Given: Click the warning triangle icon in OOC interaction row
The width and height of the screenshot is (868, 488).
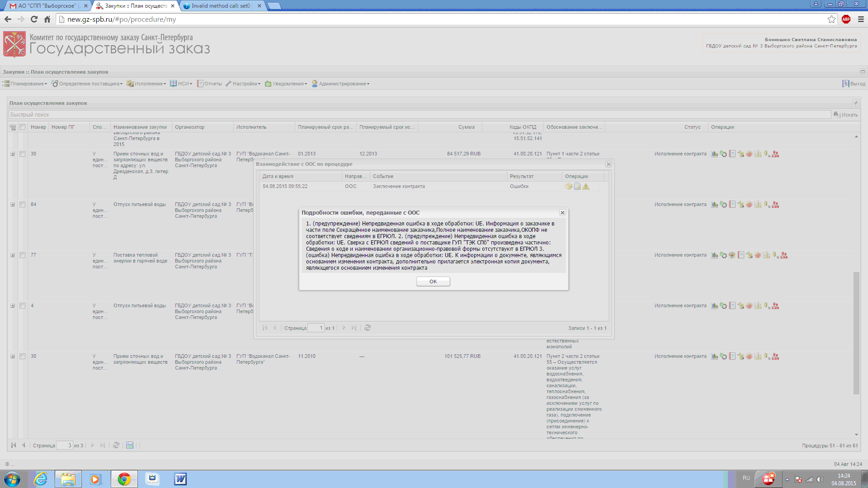Looking at the screenshot, I should coord(586,186).
